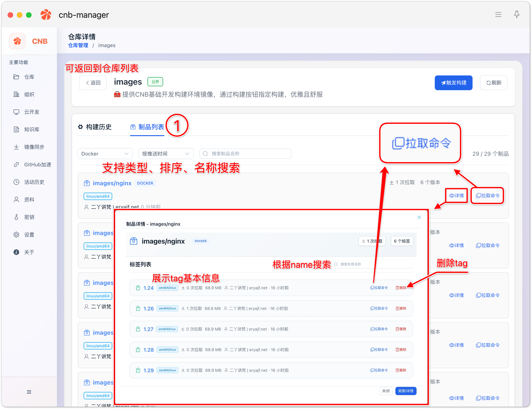Open the 密钥 sidebar item

[29, 217]
